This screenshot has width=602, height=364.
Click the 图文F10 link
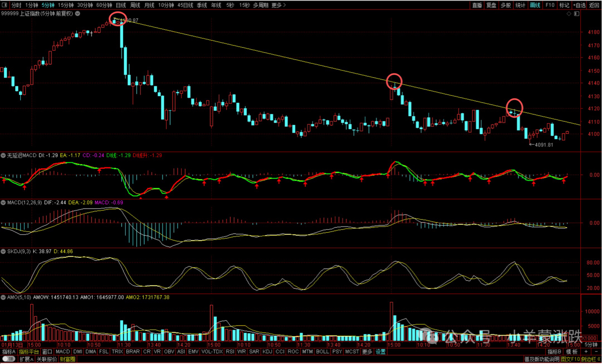tap(570, 359)
